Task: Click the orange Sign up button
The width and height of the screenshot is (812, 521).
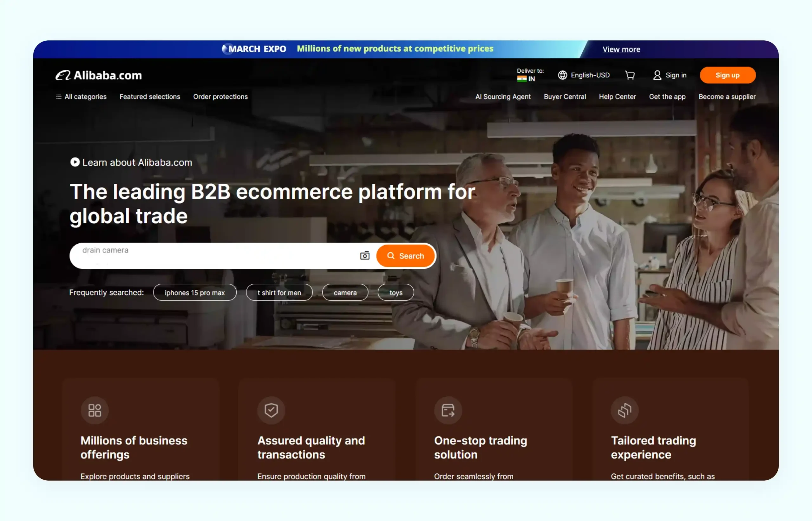Action: (728, 75)
